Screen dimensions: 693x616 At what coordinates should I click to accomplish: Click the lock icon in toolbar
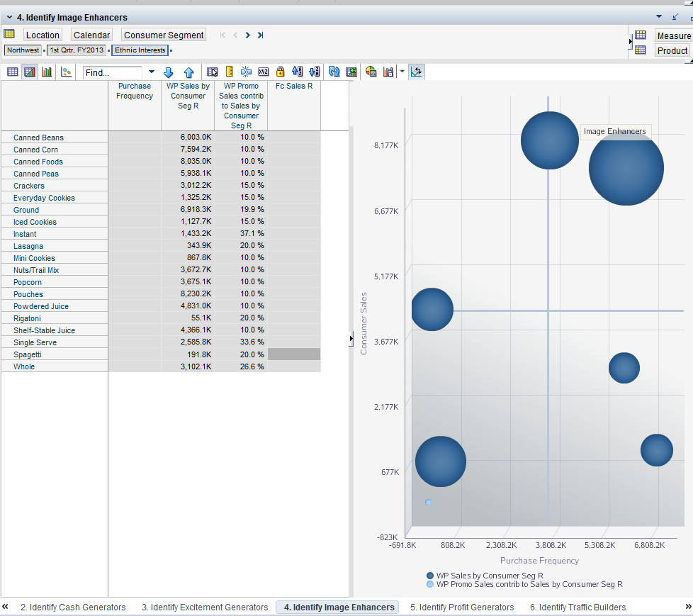click(x=280, y=72)
